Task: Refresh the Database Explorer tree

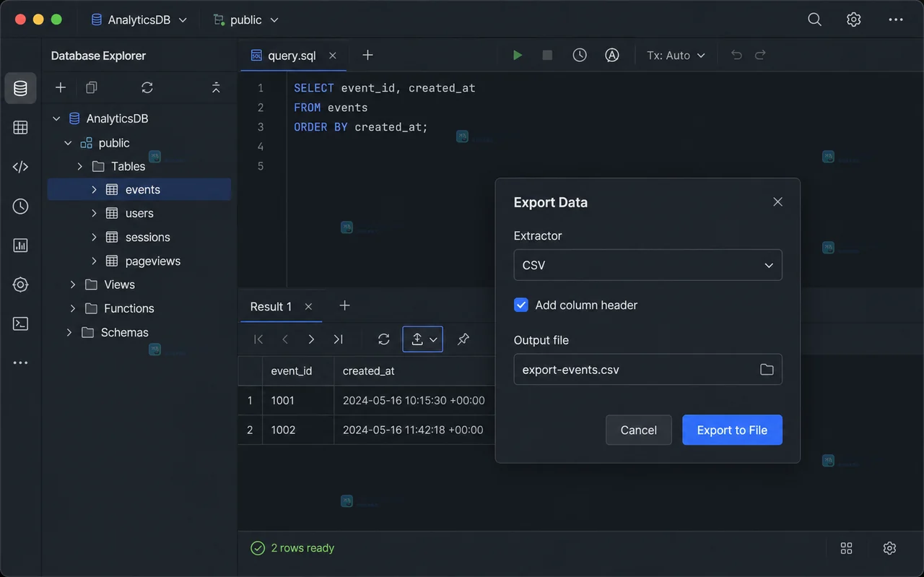Action: 147,87
